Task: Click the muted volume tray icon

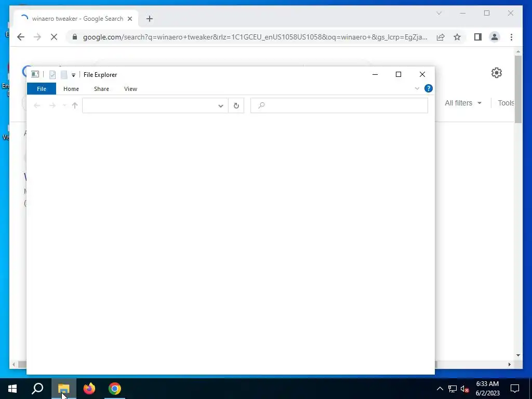Action: coord(465,389)
